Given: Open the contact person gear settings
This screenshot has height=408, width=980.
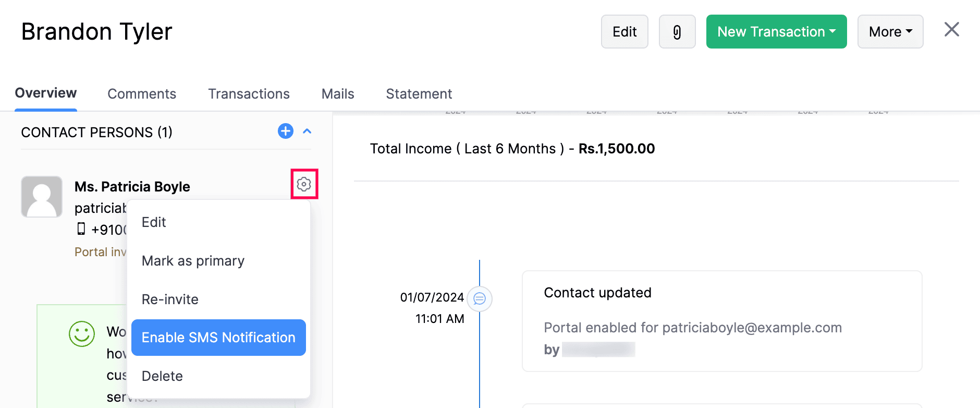Looking at the screenshot, I should point(304,184).
